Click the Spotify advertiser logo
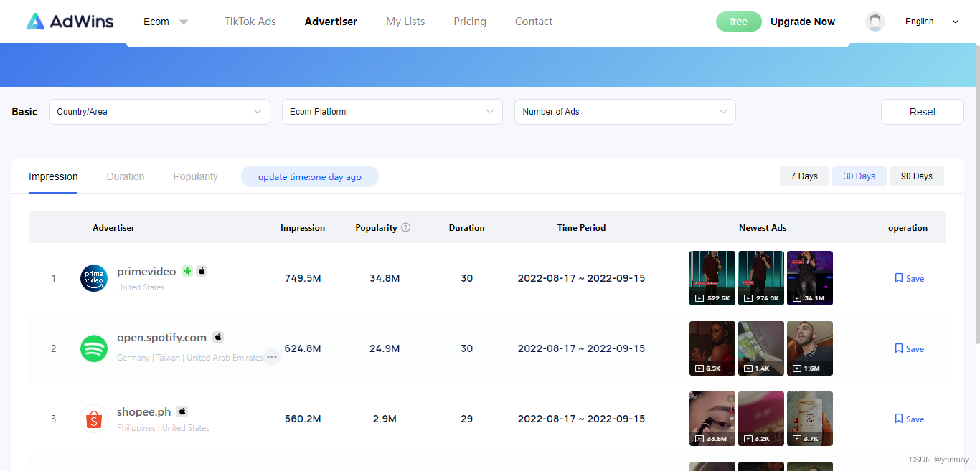The image size is (980, 471). 94,348
